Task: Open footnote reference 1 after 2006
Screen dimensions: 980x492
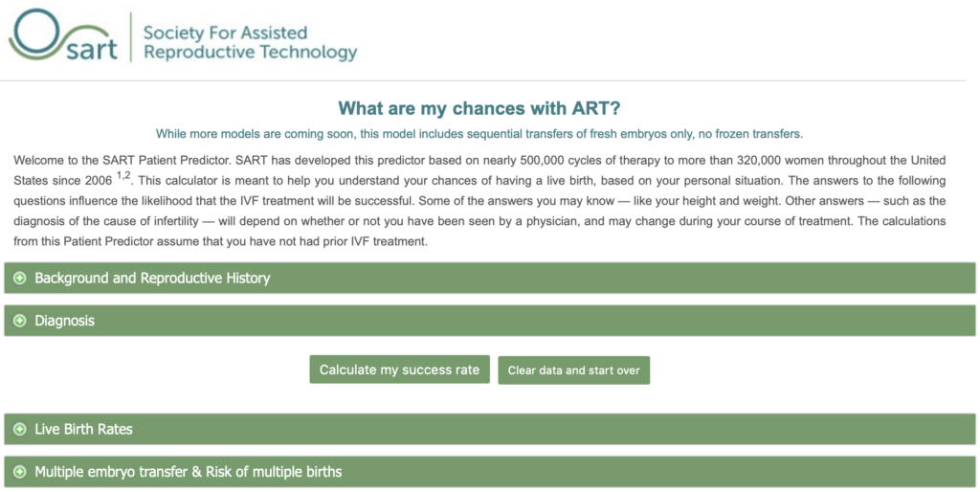Action: coord(119,177)
